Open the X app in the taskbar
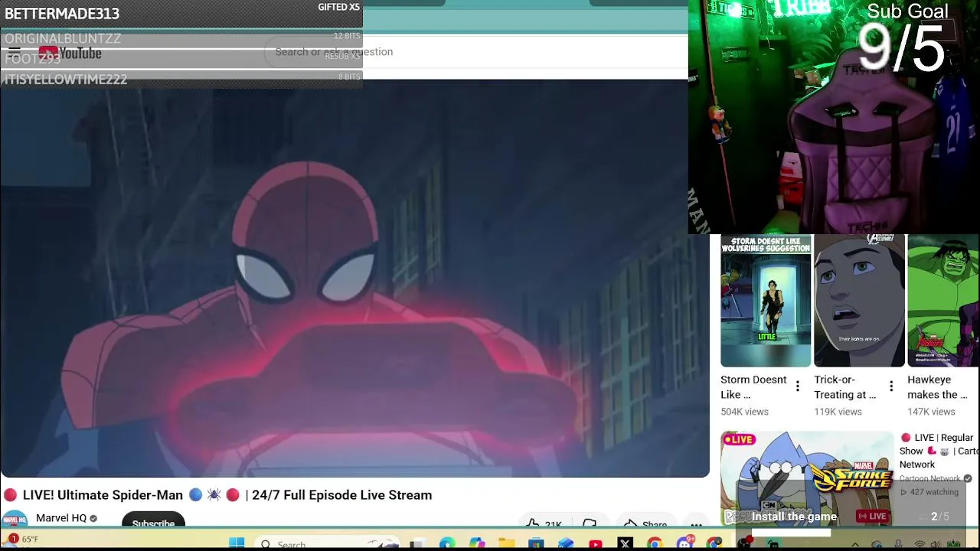 tap(625, 543)
